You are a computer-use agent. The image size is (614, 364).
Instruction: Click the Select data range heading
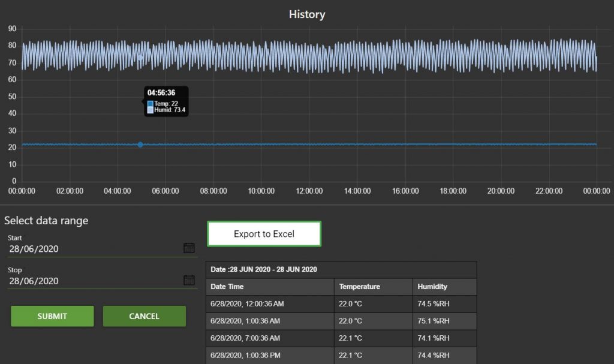click(46, 221)
